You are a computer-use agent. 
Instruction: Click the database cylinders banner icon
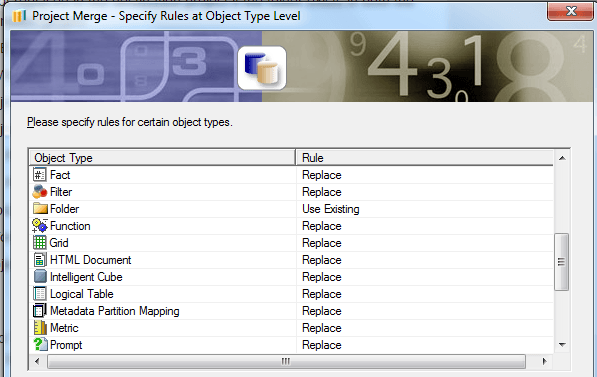pyautogui.click(x=262, y=68)
